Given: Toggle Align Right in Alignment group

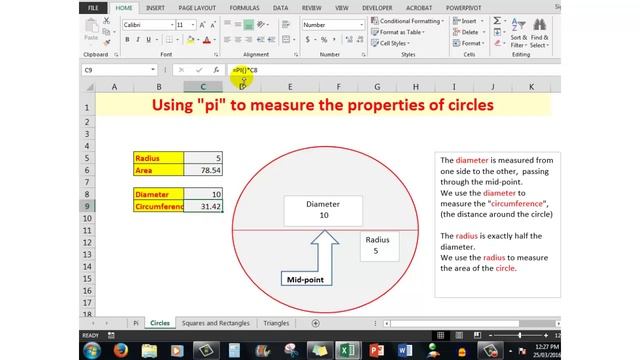Looking at the screenshot, I should coord(248,40).
